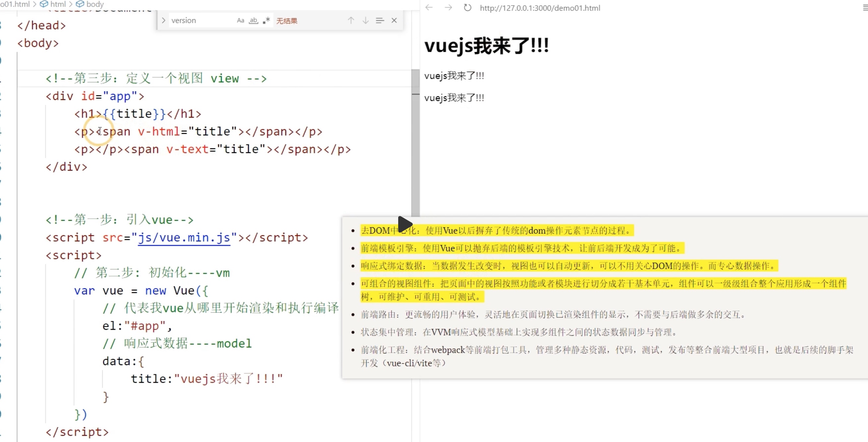The image size is (868, 442).
Task: Toggle Match Case in the find widget
Action: pos(240,21)
